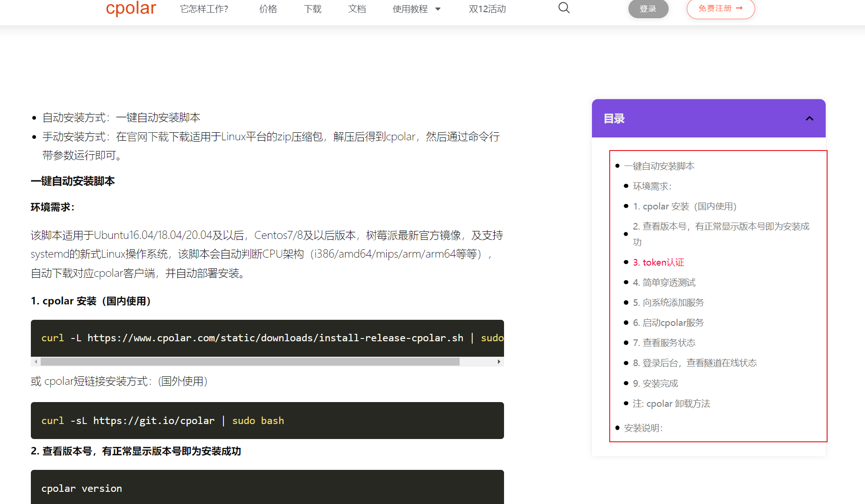
Task: Click bullet 手动安装方式 paragraph
Action: (x=271, y=146)
